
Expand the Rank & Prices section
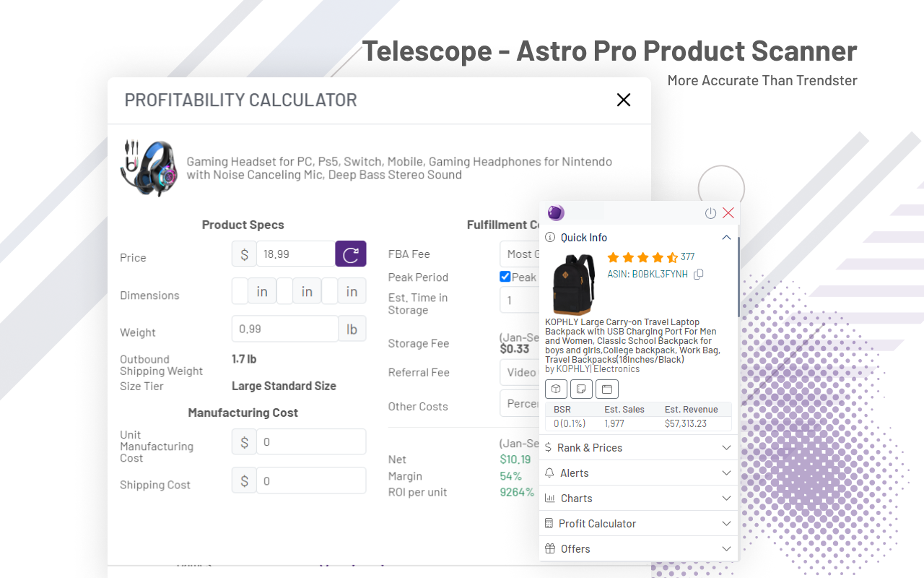point(726,447)
